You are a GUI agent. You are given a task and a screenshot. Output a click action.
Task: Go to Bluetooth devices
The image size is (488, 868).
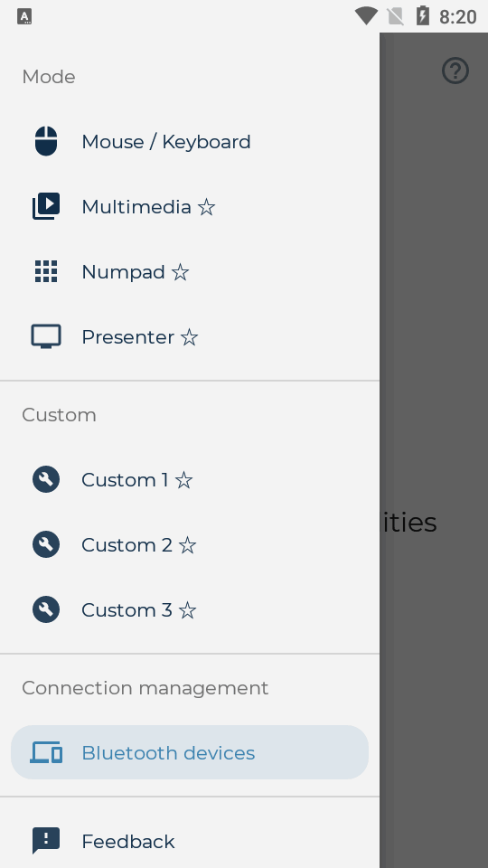pyautogui.click(x=190, y=752)
